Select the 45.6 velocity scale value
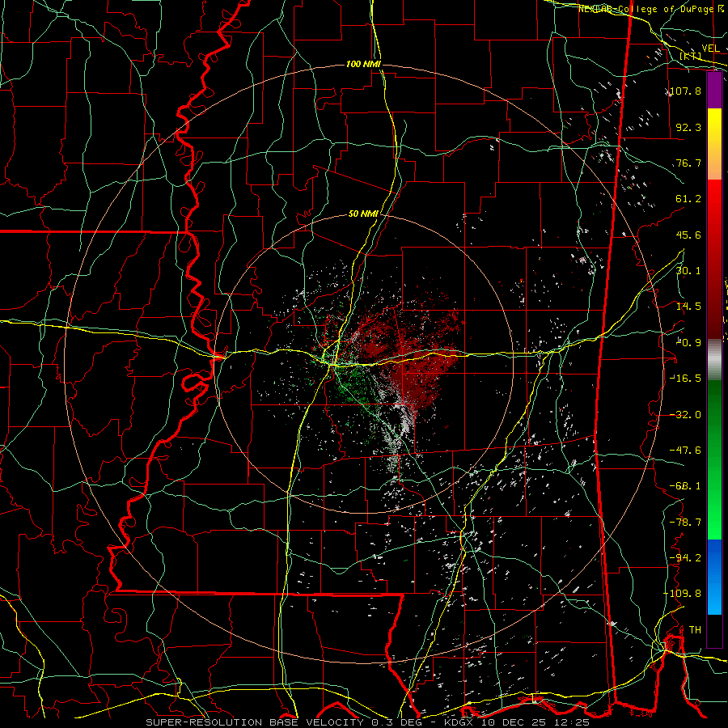 pos(688,235)
